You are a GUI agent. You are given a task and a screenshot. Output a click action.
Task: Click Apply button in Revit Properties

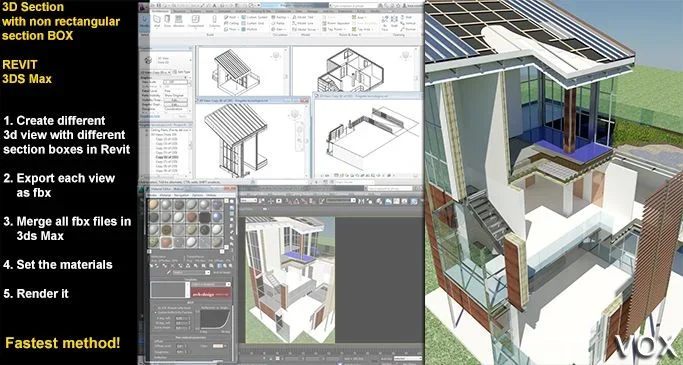click(x=182, y=116)
